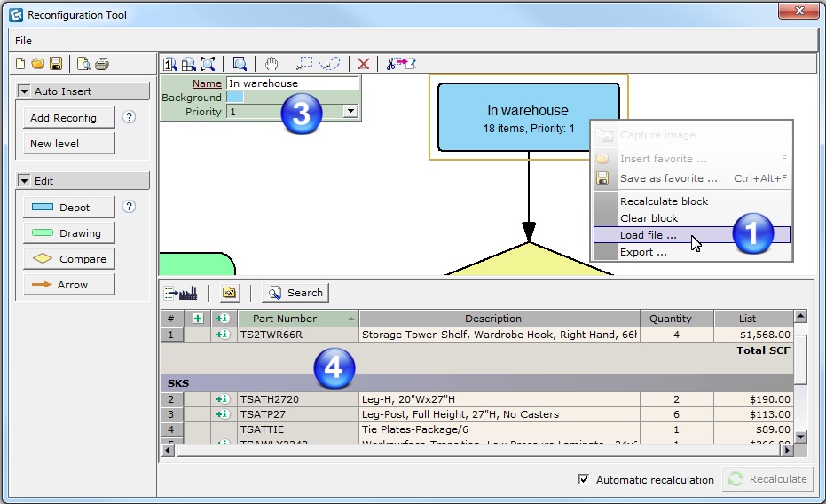This screenshot has height=504, width=826.
Task: Choose the zoom extents icon
Action: [x=208, y=64]
